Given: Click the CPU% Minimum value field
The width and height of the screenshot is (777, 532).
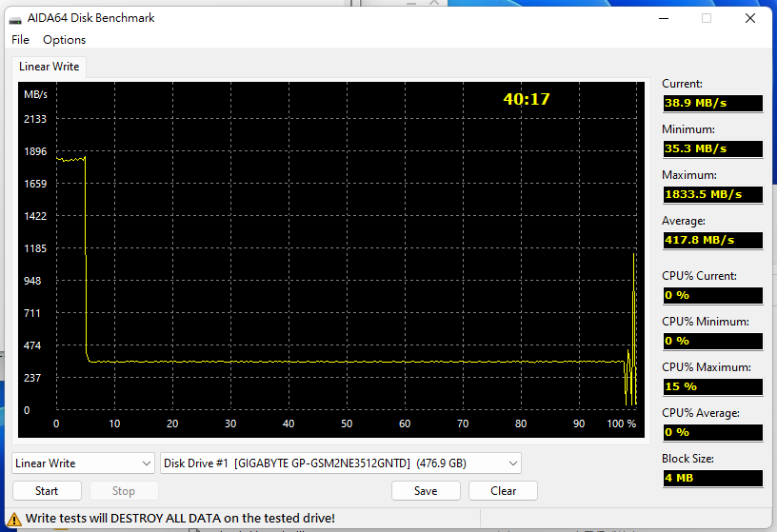Looking at the screenshot, I should tap(712, 341).
